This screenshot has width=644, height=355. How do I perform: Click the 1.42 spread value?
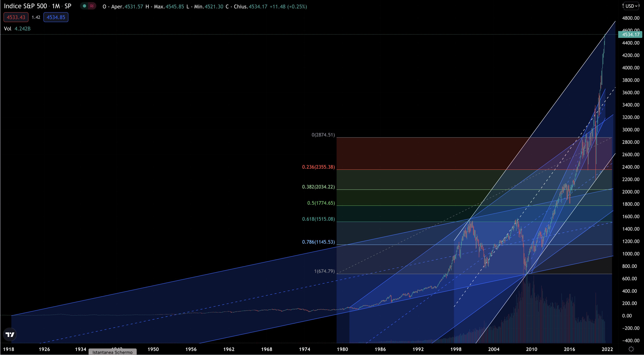(36, 17)
